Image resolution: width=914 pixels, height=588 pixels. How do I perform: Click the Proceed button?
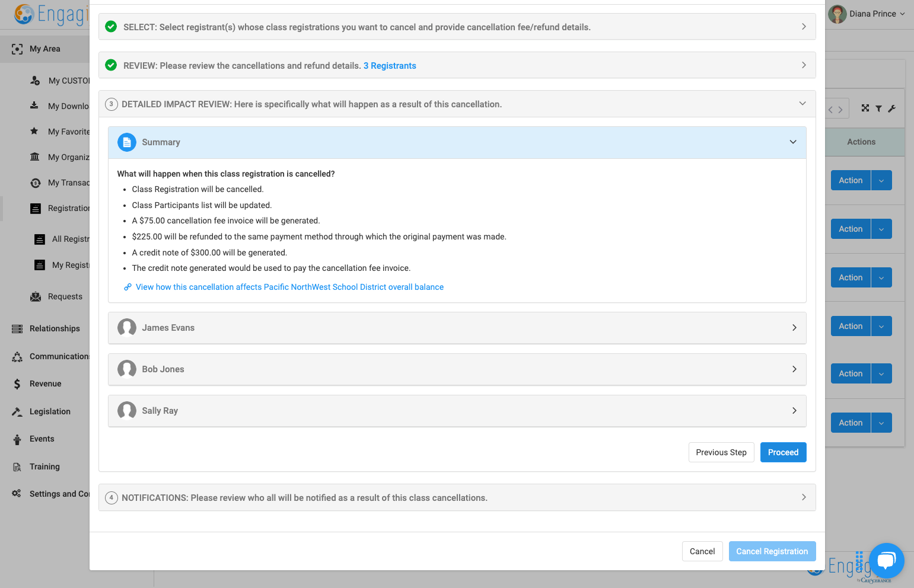[x=783, y=452]
